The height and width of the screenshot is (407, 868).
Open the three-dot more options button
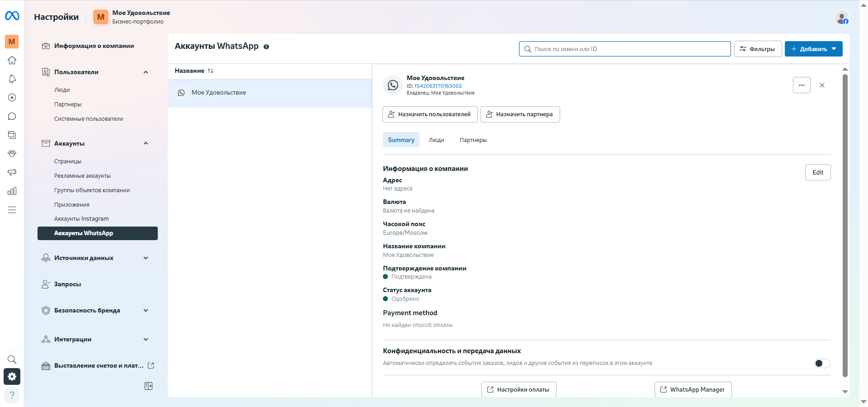point(801,85)
